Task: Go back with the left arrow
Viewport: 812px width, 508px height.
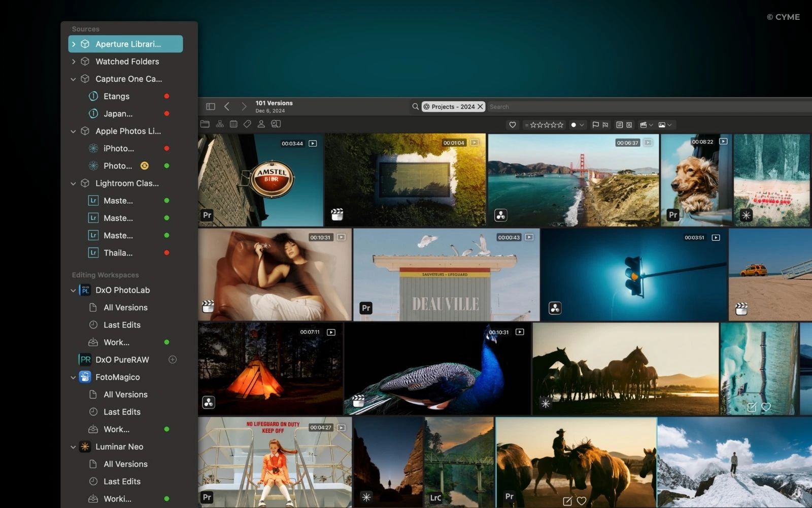Action: coord(227,107)
